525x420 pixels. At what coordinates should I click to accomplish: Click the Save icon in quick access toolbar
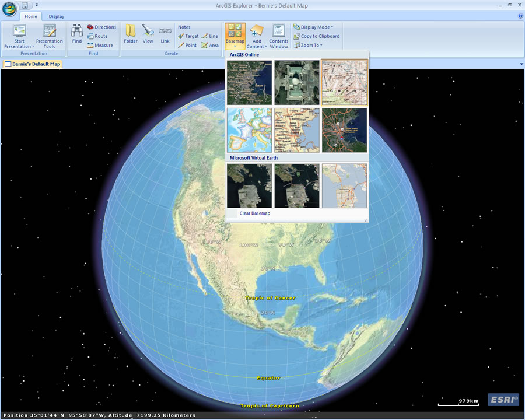click(24, 5)
